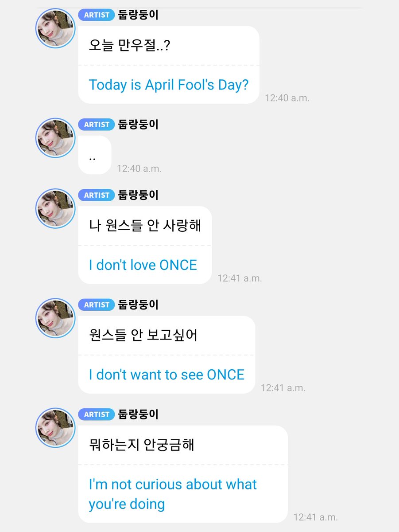
Task: Tap the 둡랑둥이 username above the last message
Action: 138,414
